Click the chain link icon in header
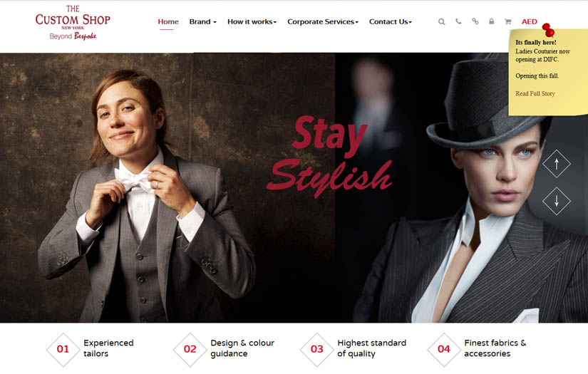Image resolution: width=588 pixels, height=374 pixels. tap(475, 21)
